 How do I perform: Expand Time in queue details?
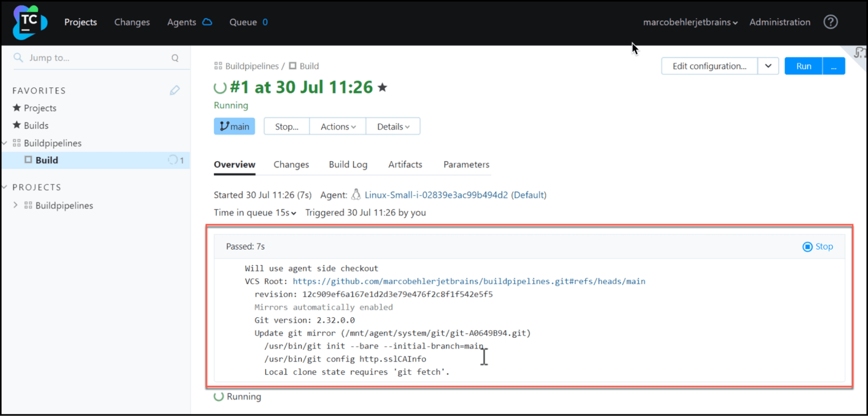click(x=294, y=213)
